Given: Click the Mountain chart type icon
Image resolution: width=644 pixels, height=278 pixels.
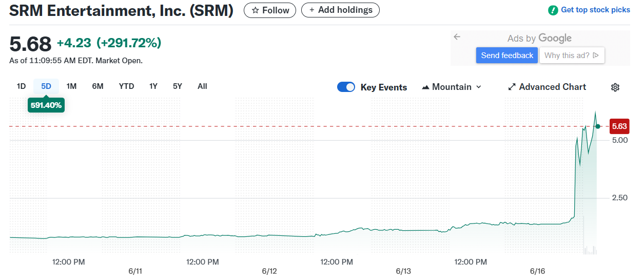Looking at the screenshot, I should 425,87.
